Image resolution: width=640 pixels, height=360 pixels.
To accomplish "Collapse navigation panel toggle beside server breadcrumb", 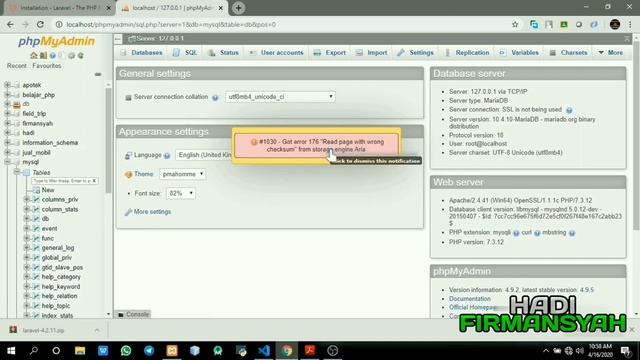I will [x=118, y=39].
